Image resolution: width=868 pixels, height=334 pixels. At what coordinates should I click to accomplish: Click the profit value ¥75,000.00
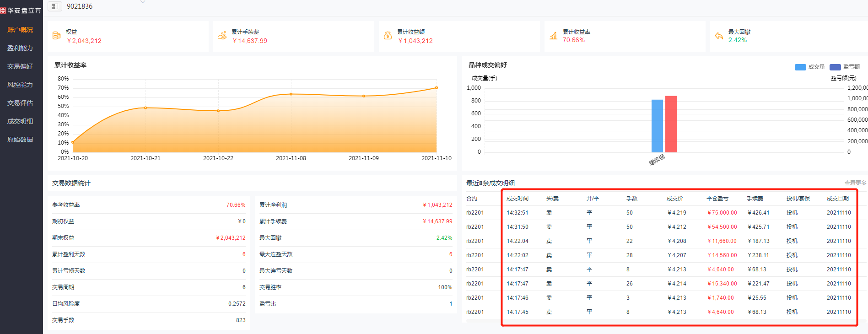tap(722, 213)
